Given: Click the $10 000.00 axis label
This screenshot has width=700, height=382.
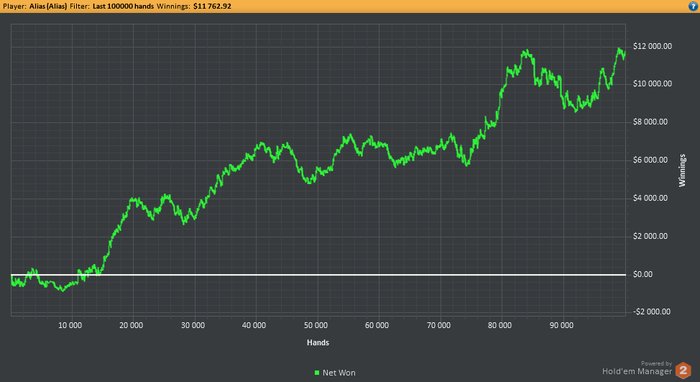Looking at the screenshot, I should coord(652,84).
